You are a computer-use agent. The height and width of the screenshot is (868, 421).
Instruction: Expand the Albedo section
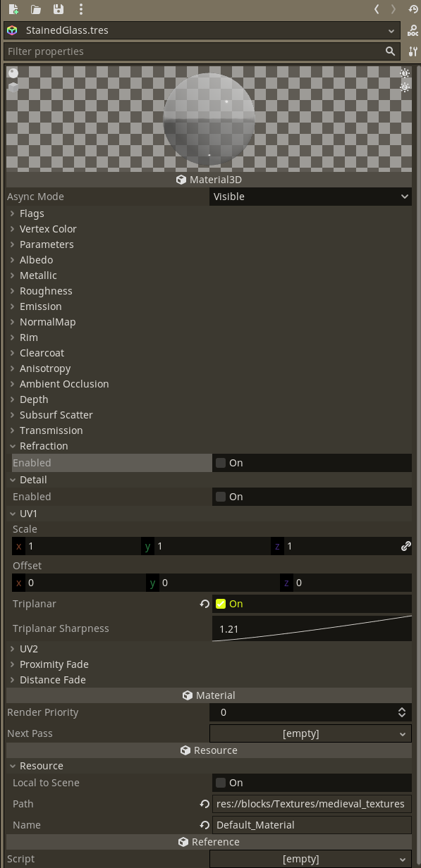point(36,259)
